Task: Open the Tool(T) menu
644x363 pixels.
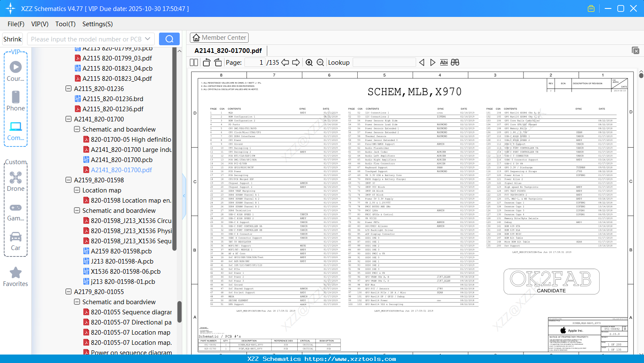Action: click(x=66, y=24)
